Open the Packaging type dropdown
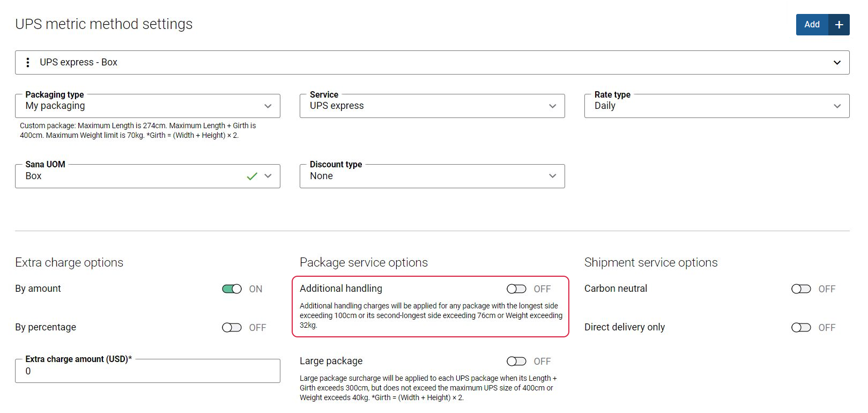This screenshot has height=413, width=868. [147, 106]
